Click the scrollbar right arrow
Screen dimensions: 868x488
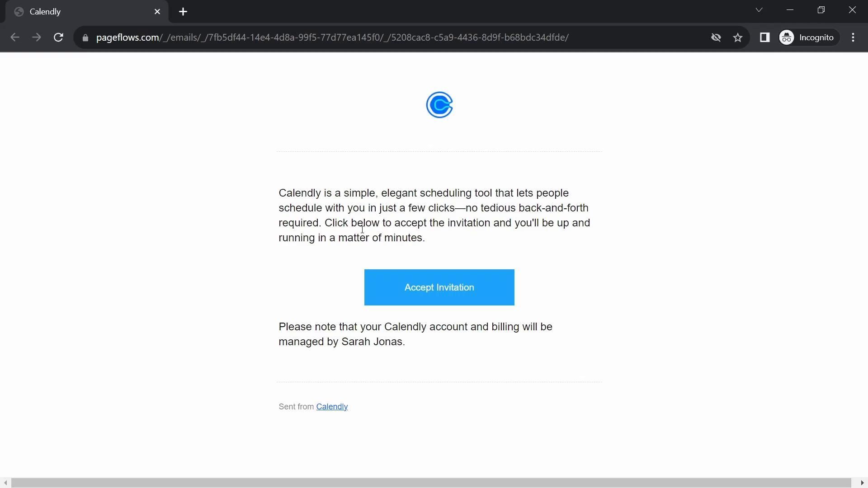point(862,483)
